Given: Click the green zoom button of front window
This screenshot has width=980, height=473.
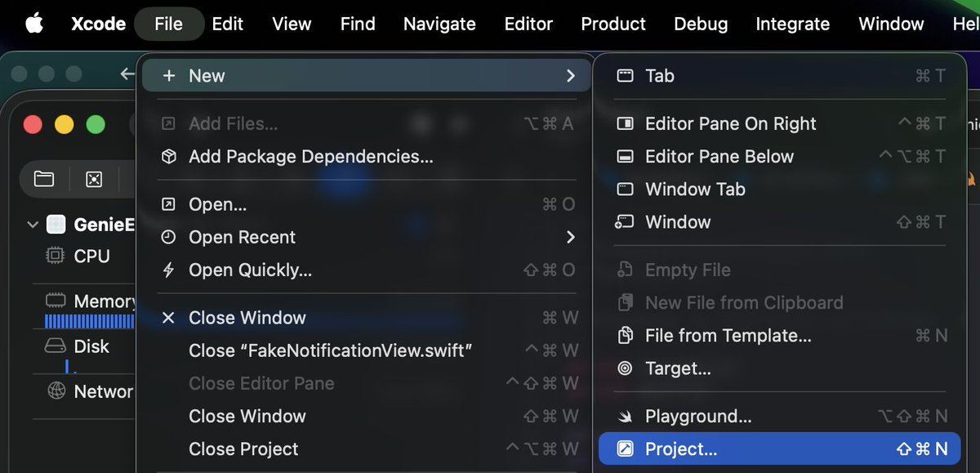Looking at the screenshot, I should (96, 124).
